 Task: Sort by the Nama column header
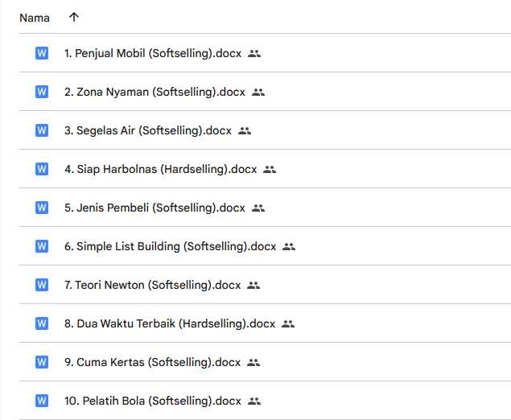[35, 18]
